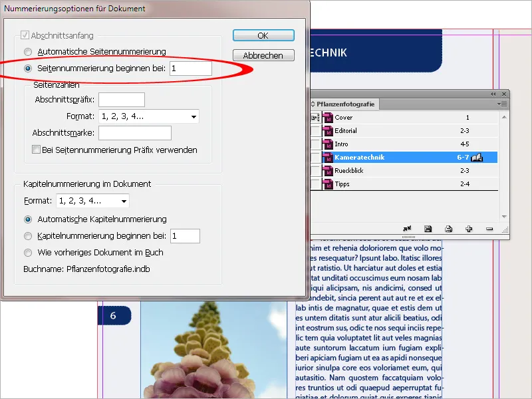Set style source box for Rueckblick
The width and height of the screenshot is (532, 399).
click(x=315, y=171)
